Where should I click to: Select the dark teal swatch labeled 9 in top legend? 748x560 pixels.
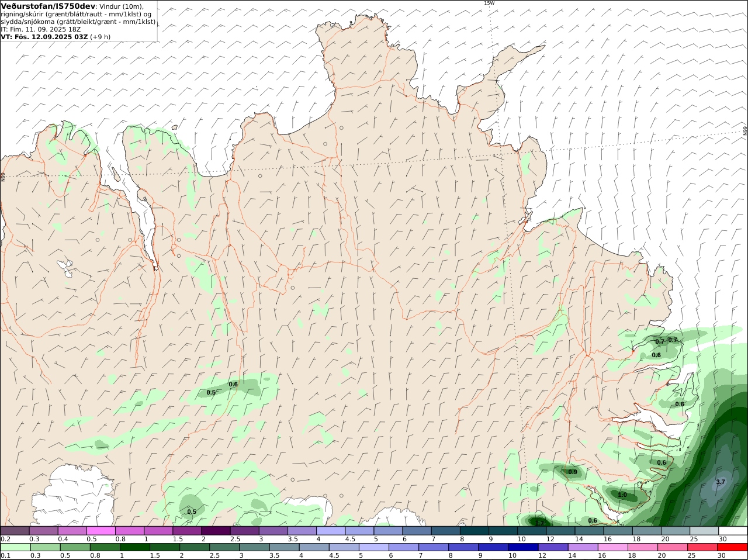pyautogui.click(x=503, y=531)
